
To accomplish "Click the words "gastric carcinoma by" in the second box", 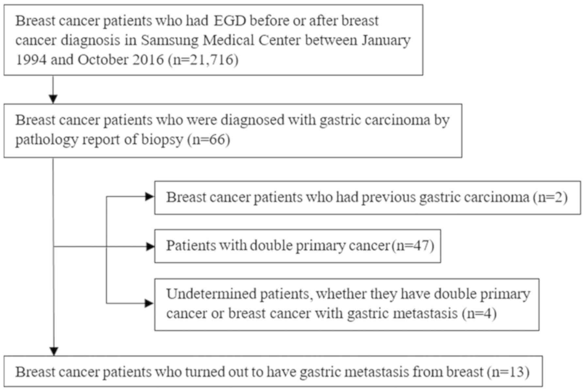I will [384, 120].
